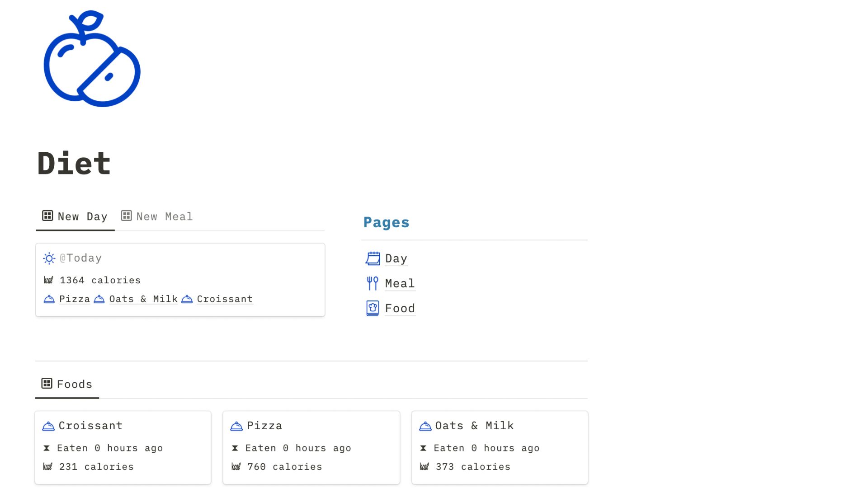Click the cloche icon on the Oats & Milk card
Image resolution: width=868 pixels, height=488 pixels.
point(425,426)
